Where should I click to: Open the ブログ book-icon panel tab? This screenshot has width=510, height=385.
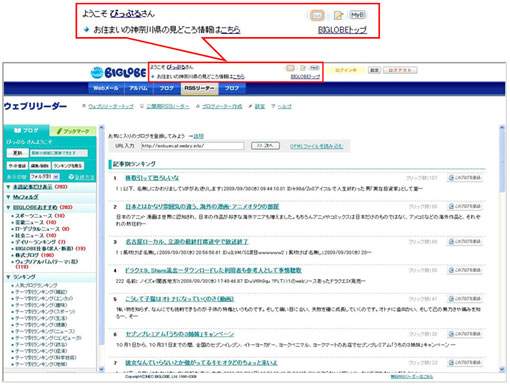pyautogui.click(x=27, y=131)
